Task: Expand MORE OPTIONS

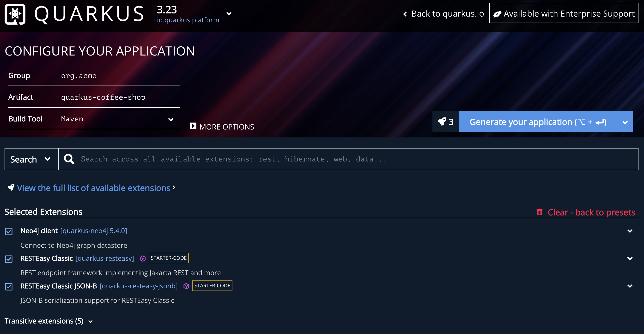Action: [x=222, y=127]
